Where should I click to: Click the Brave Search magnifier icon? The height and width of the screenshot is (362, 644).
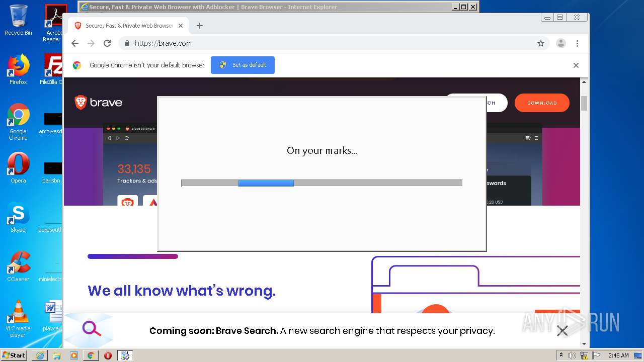click(x=92, y=329)
